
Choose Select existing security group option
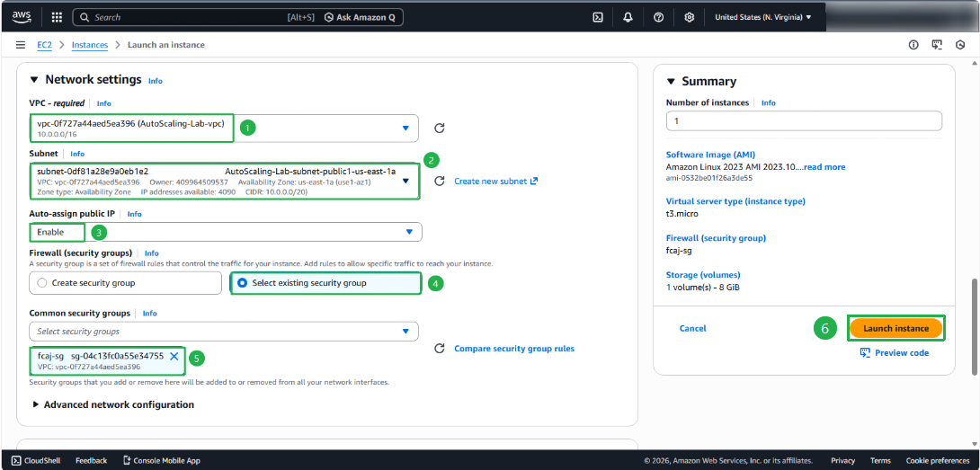(325, 283)
